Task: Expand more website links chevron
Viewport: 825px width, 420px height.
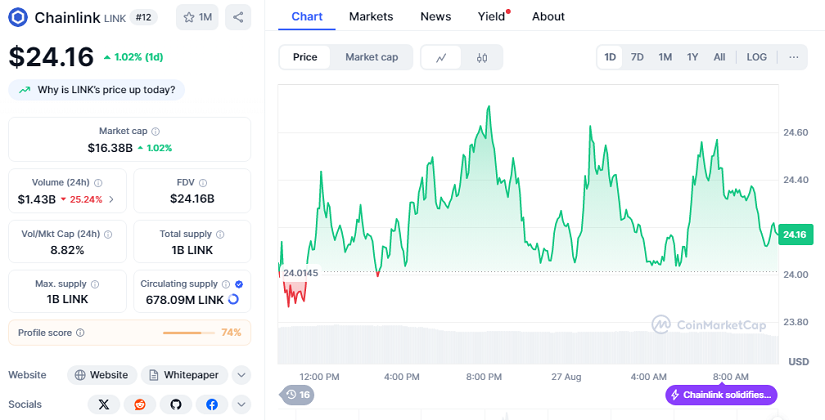Action: [240, 375]
